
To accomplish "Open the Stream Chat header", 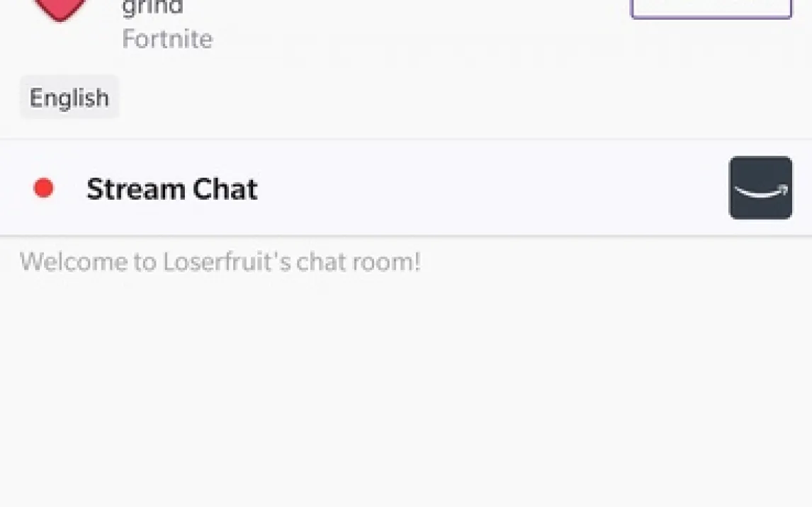I will click(406, 188).
